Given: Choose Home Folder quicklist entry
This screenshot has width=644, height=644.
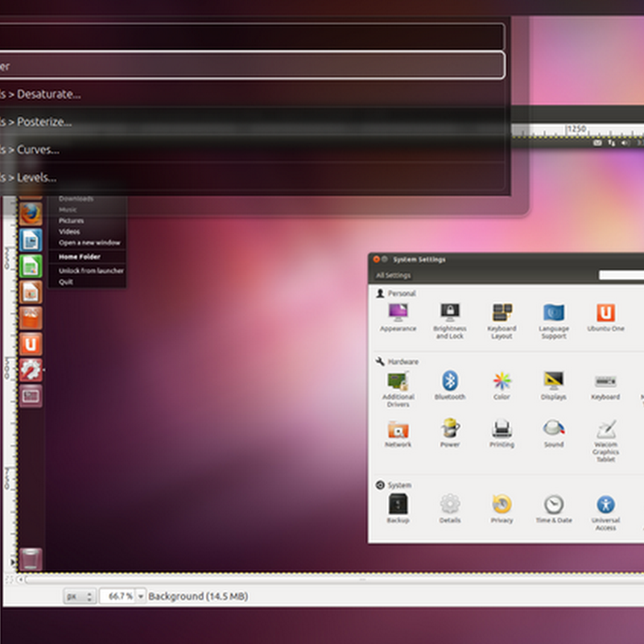Looking at the screenshot, I should pyautogui.click(x=80, y=257).
